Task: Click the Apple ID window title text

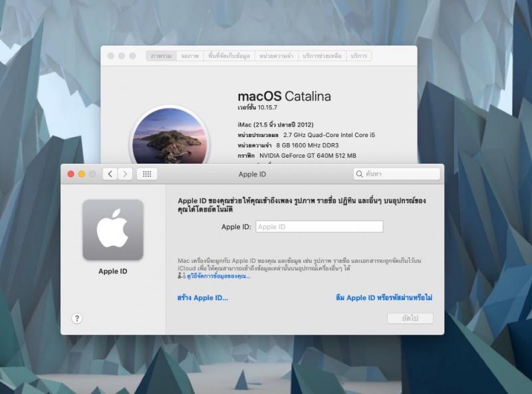Action: click(x=252, y=174)
